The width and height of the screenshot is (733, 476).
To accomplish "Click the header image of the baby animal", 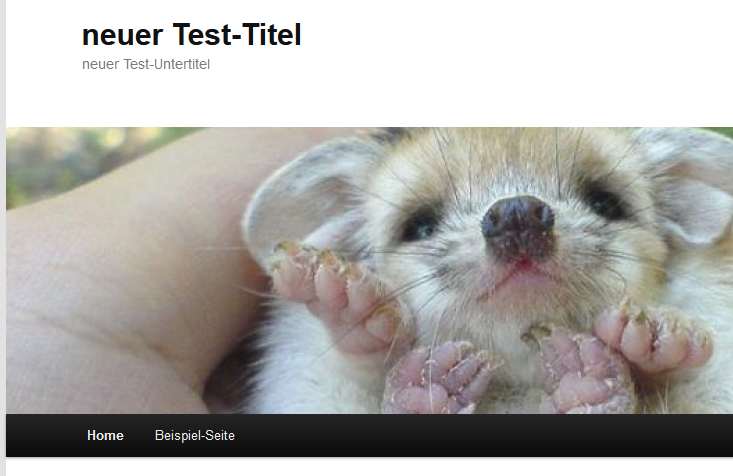I will [369, 270].
